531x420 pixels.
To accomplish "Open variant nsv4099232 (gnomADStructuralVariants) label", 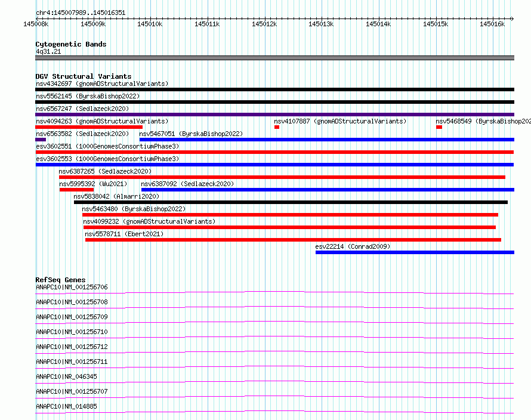I will [x=149, y=221].
